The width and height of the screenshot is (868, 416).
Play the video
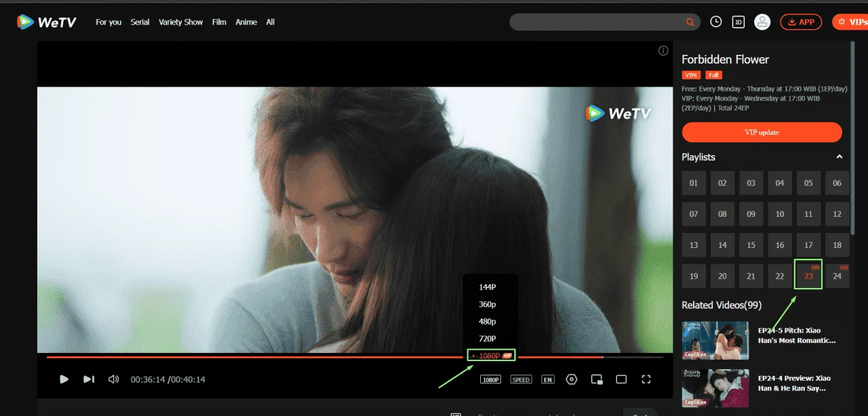[x=64, y=379]
